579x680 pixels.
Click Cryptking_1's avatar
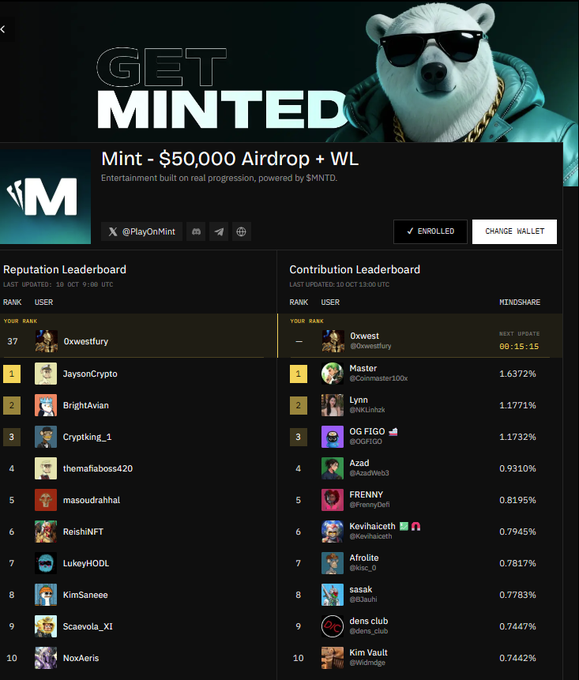46,437
